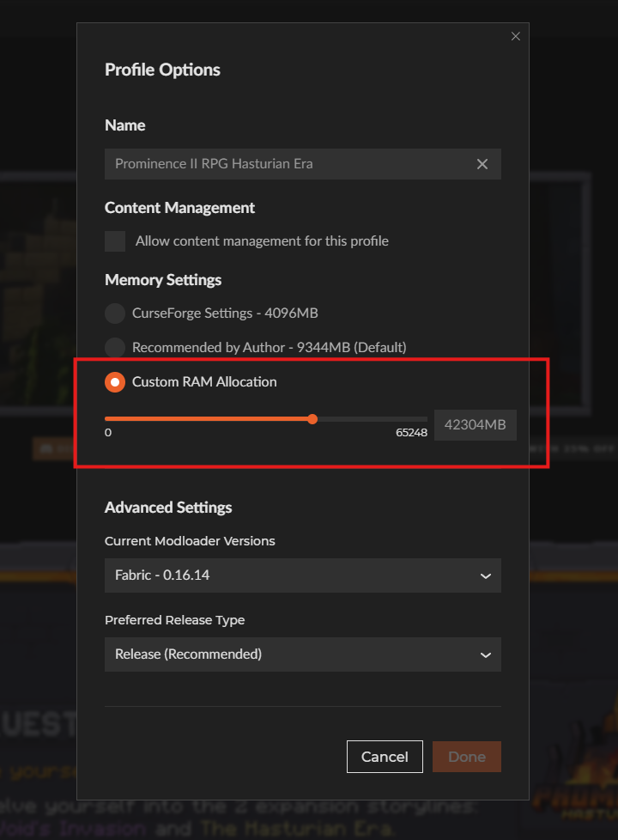The height and width of the screenshot is (840, 618).
Task: Confirm changes with the Done button
Action: tap(467, 757)
